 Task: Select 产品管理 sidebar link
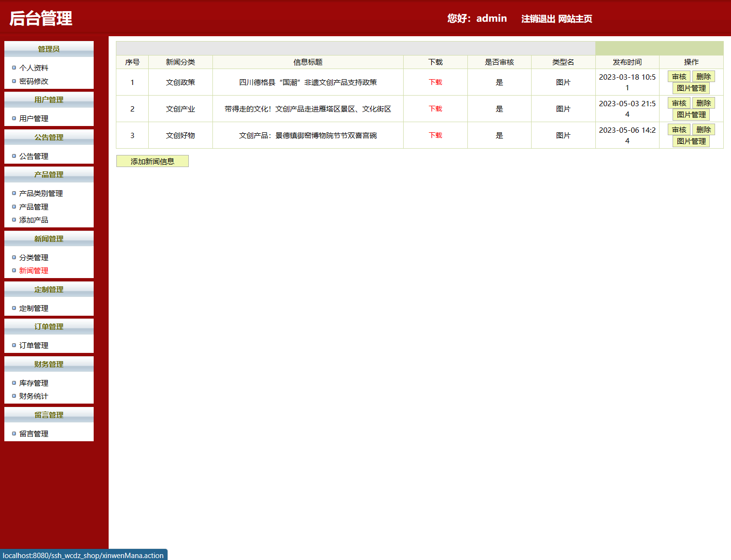(34, 207)
